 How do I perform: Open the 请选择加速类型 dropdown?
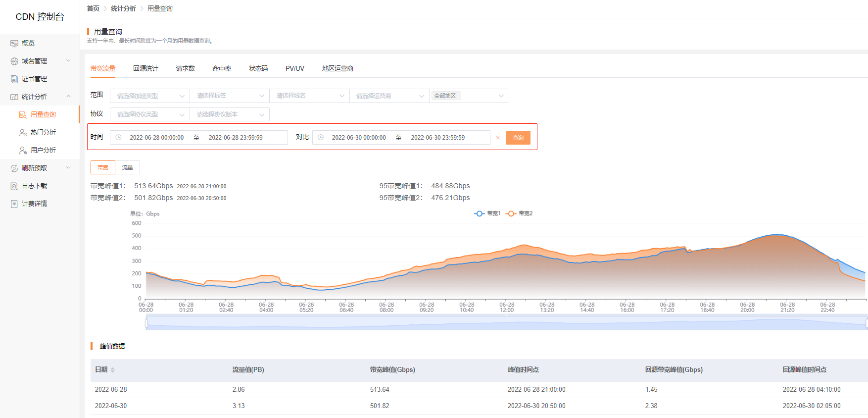150,96
